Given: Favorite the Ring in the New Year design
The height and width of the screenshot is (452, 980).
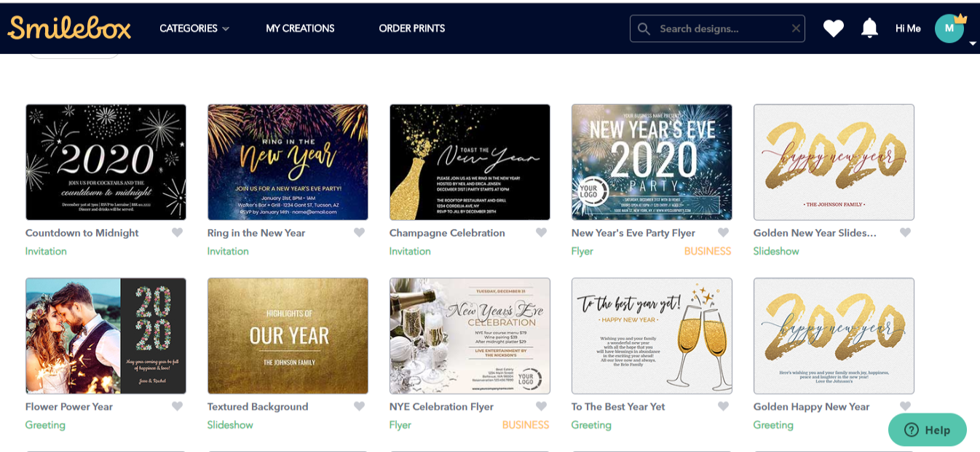Looking at the screenshot, I should point(359,233).
